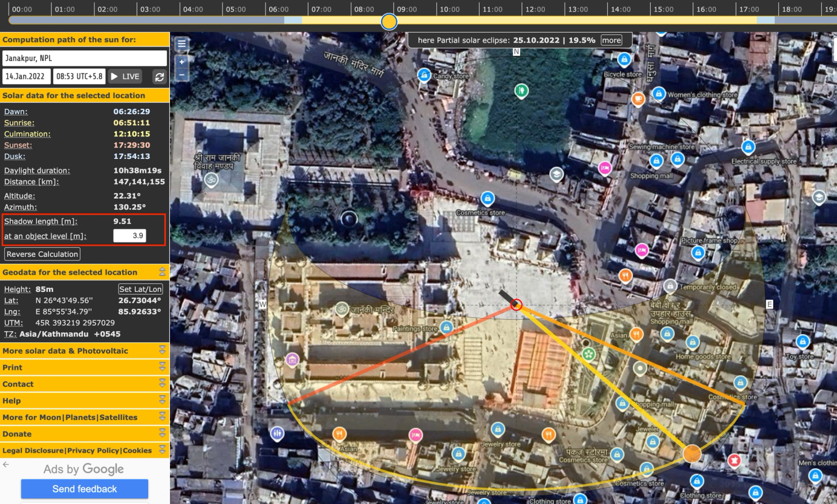Screen dimensions: 837x504
Task: Select the Jeweler shop pin
Action: pyautogui.click(x=652, y=441)
